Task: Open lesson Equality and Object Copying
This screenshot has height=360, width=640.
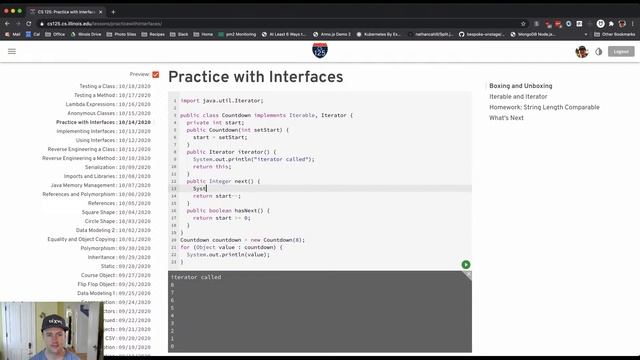Action: [99, 239]
